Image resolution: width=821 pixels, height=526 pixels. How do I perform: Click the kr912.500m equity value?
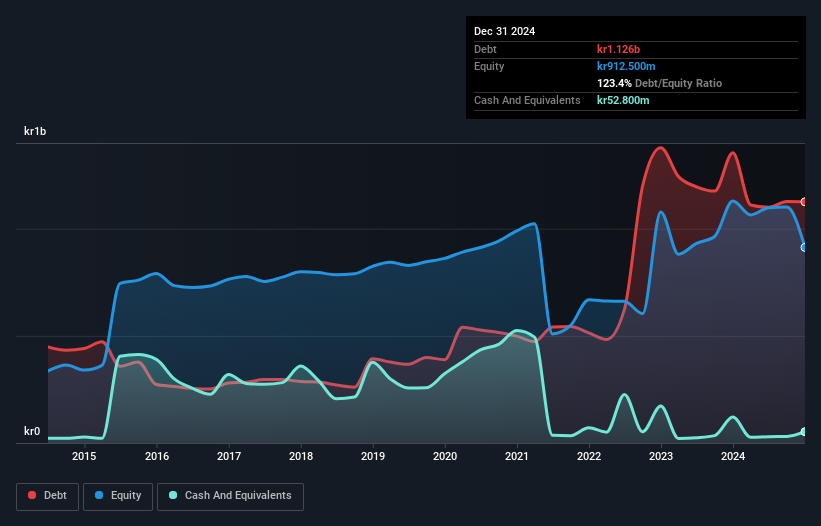(x=626, y=66)
